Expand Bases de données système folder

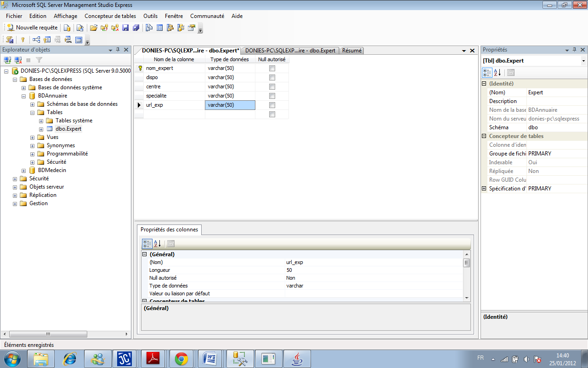pyautogui.click(x=24, y=87)
